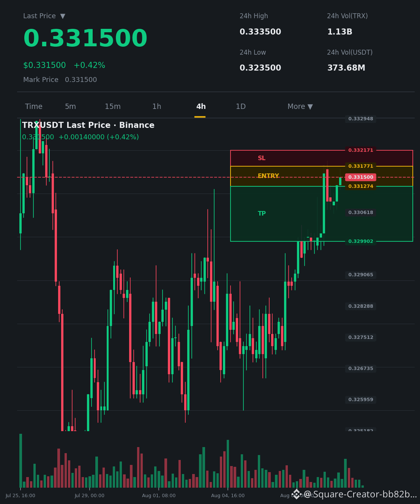The image size is (420, 504).
Task: Click the 0.331771 entry price tag
Action: point(361,166)
